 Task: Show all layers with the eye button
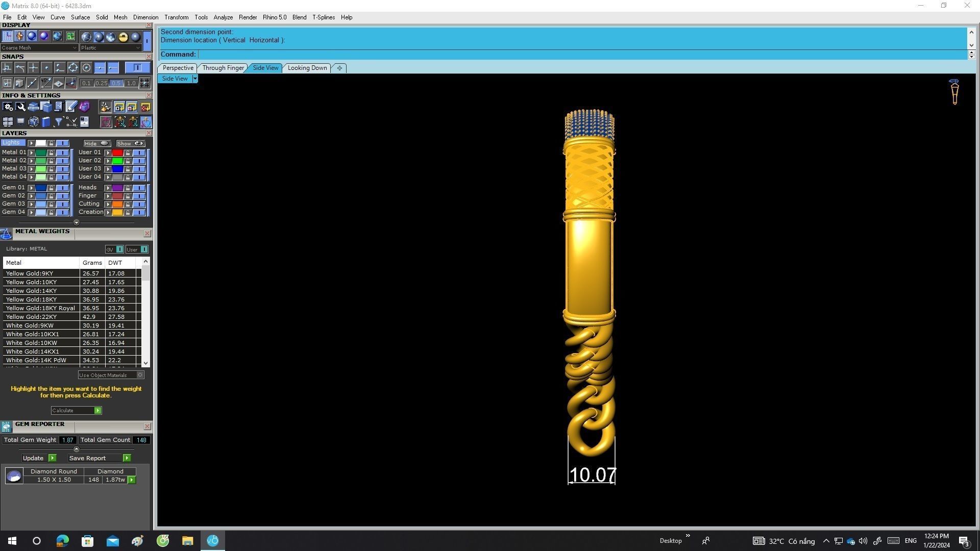131,143
